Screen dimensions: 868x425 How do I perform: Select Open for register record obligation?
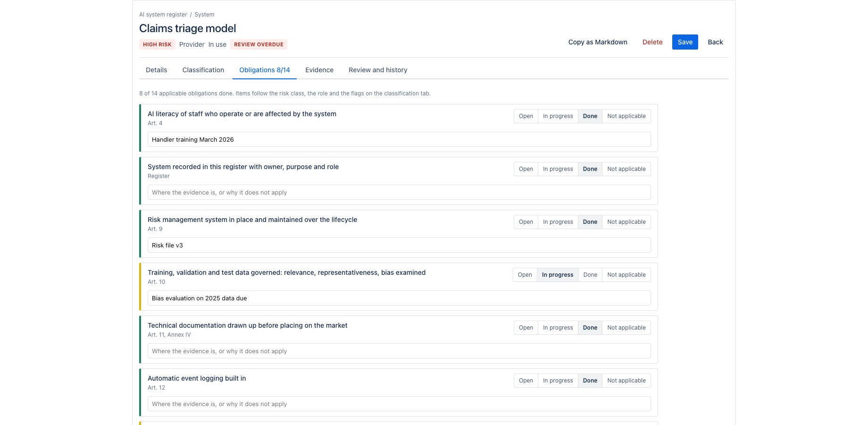[526, 169]
